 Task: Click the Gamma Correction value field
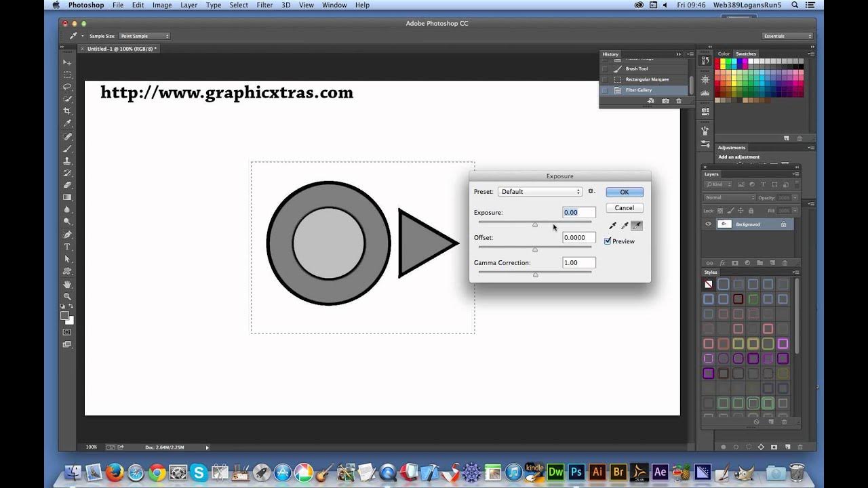[579, 262]
